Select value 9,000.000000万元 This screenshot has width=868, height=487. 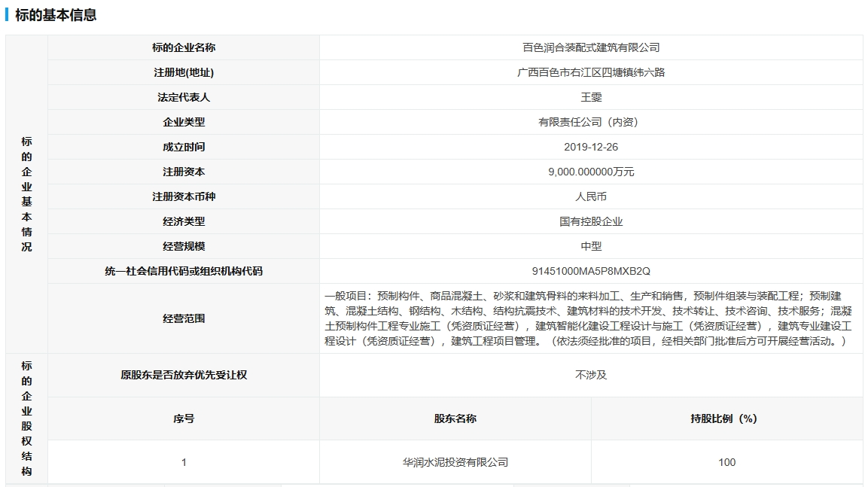click(591, 172)
